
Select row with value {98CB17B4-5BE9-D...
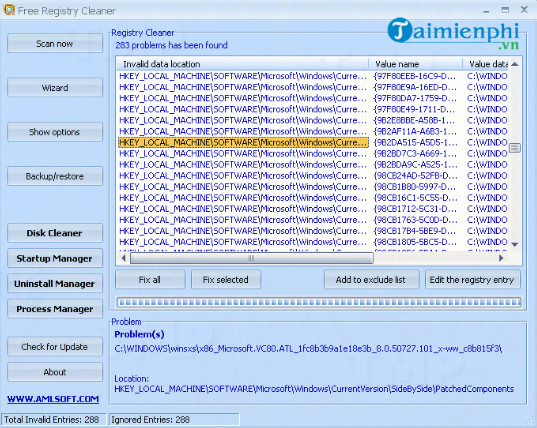(x=312, y=231)
